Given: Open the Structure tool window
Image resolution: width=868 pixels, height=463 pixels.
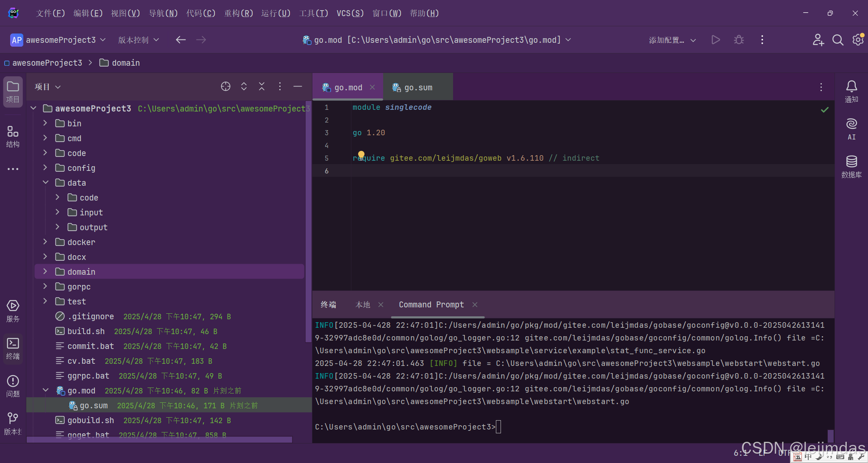Looking at the screenshot, I should (x=13, y=136).
